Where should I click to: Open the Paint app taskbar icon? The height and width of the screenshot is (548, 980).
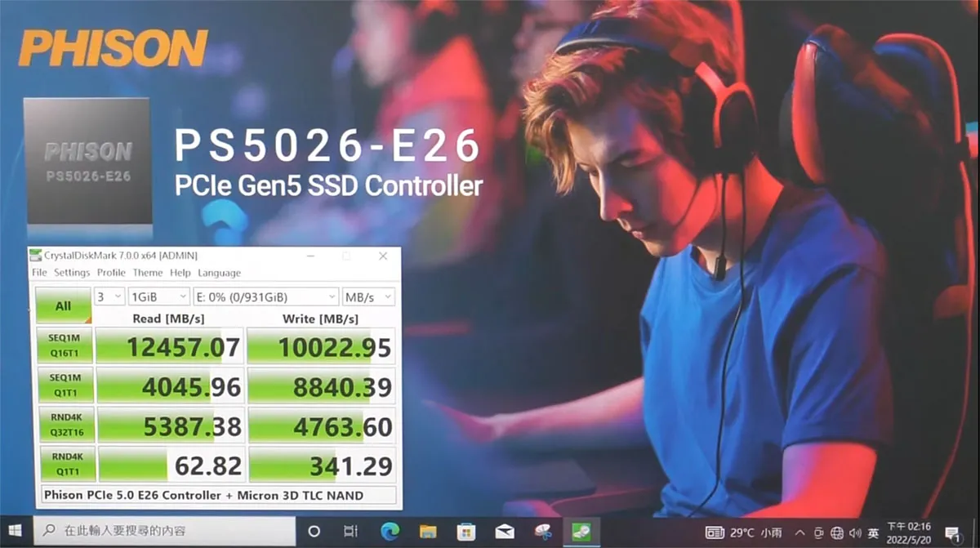[543, 532]
